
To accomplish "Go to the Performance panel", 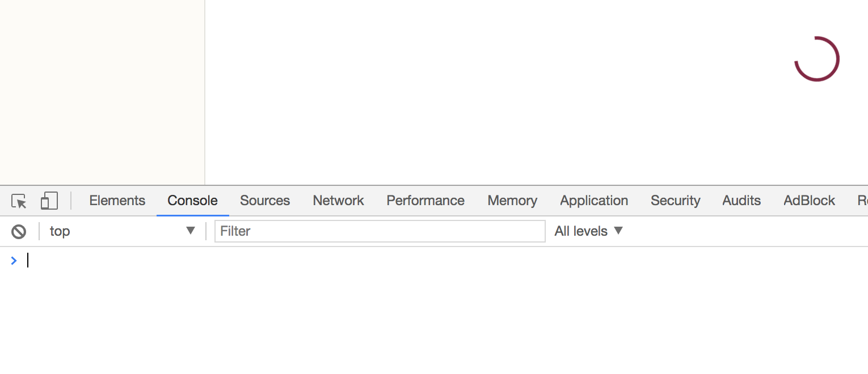I will click(425, 201).
